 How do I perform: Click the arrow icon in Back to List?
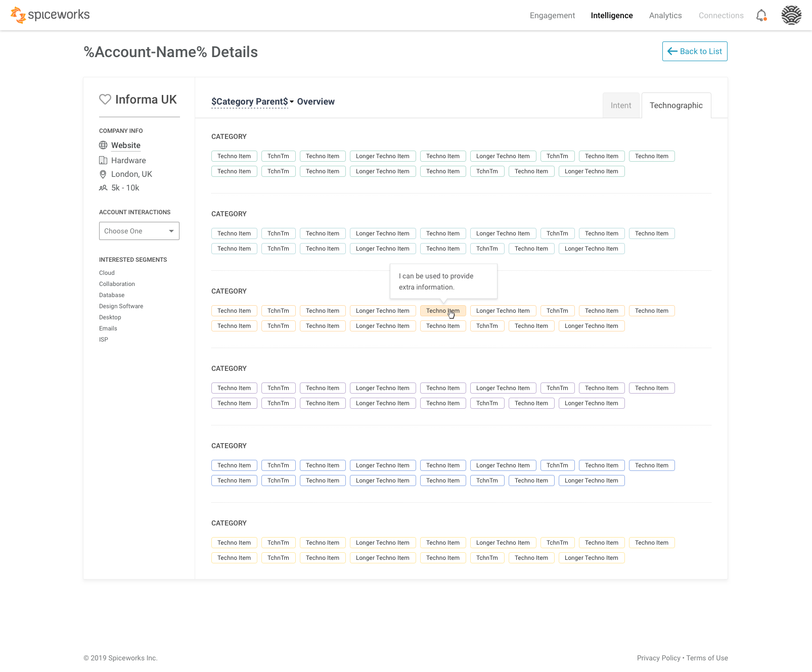[x=672, y=51]
